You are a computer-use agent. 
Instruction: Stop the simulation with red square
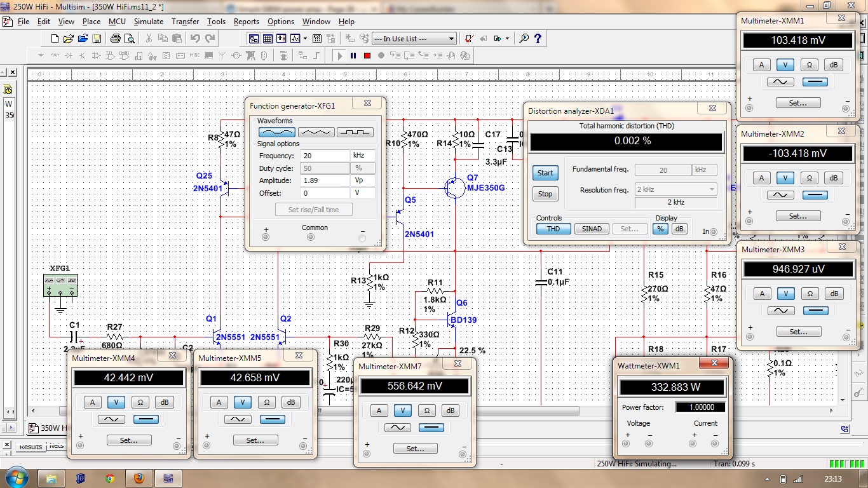coord(367,56)
